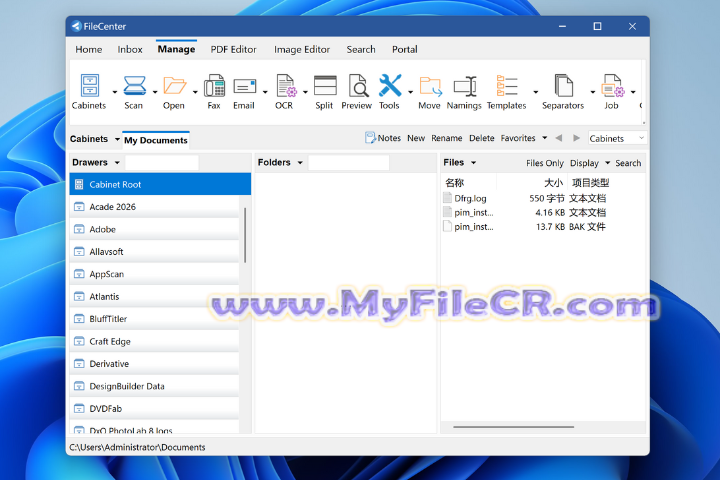Expand the Cabinets ribbon dropdown arrow

click(x=114, y=92)
